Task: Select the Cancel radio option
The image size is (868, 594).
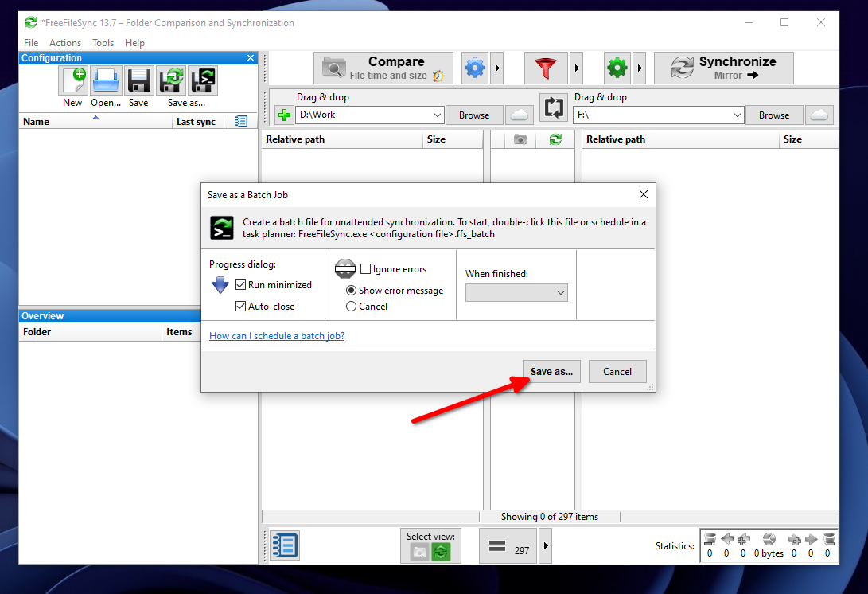Action: point(351,307)
